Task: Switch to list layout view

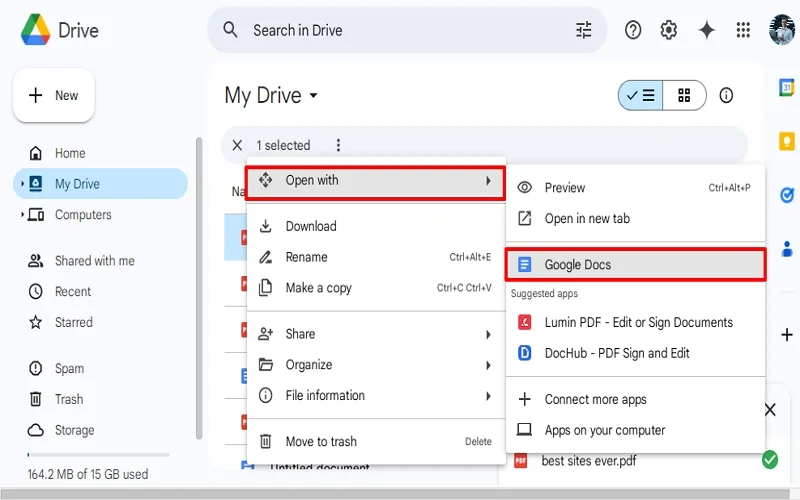Action: (641, 95)
